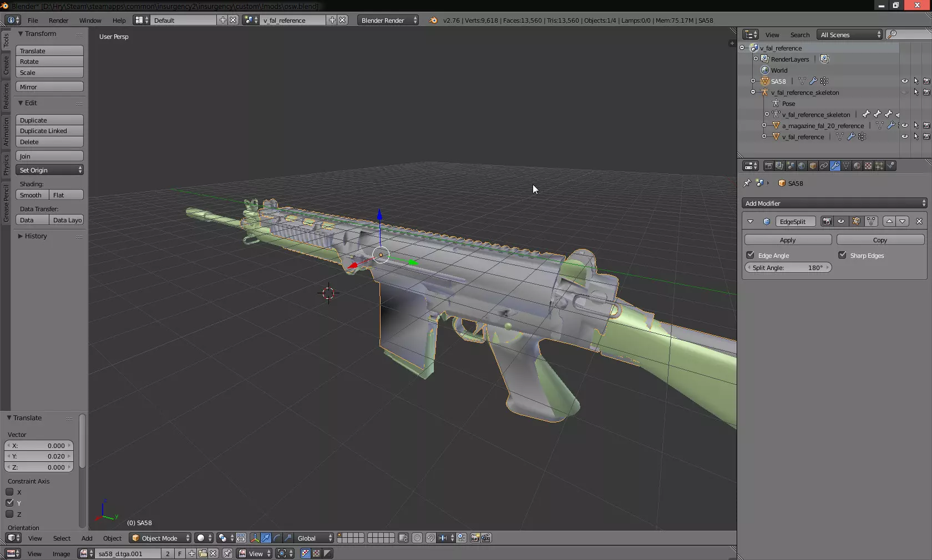Click the Apply modifier button
Screen dimensions: 932x560
click(x=788, y=240)
